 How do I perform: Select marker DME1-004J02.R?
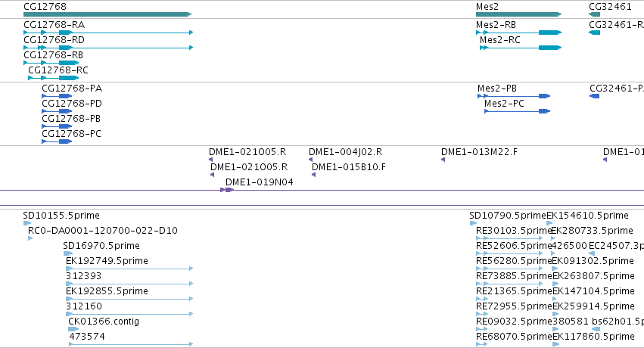[x=311, y=160]
